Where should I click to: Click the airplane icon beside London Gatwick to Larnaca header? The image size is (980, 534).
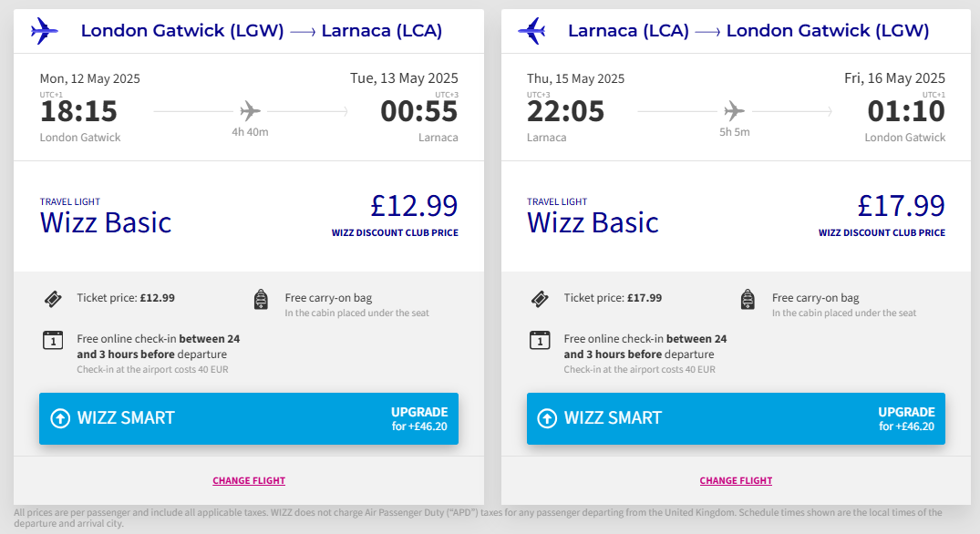pos(45,31)
